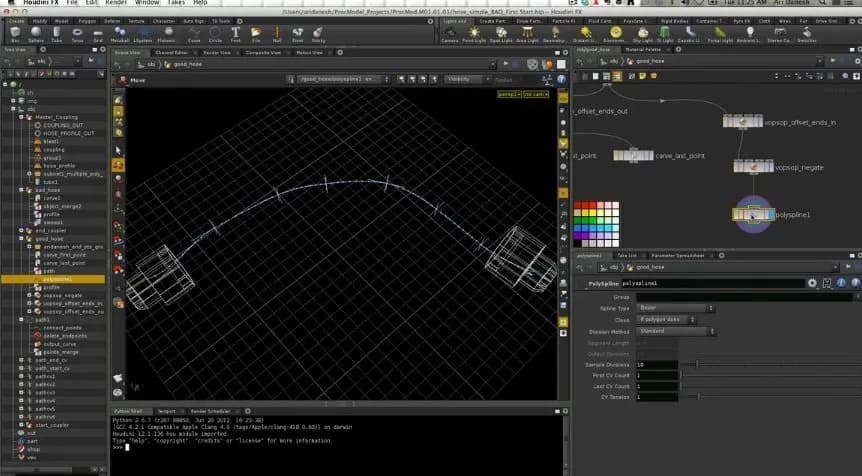Screen dimensions: 862x476
Task: Switch to the Motion View tab
Action: pyautogui.click(x=309, y=53)
